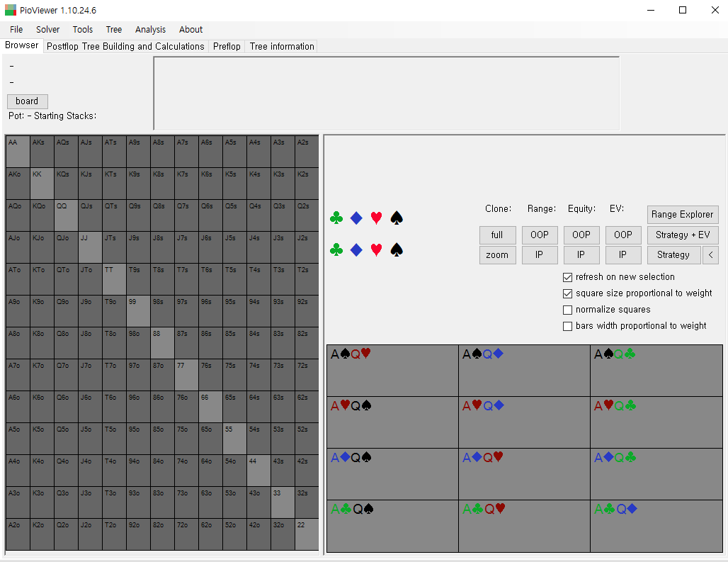Open the File menu

point(16,29)
